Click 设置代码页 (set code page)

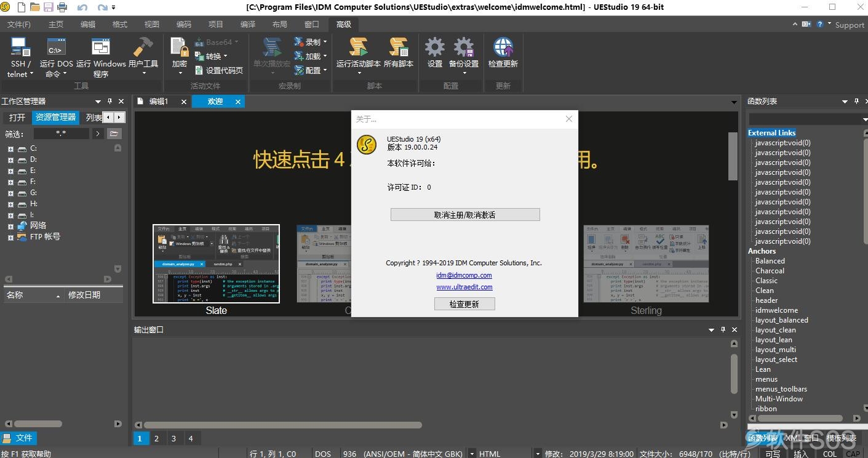tap(218, 70)
